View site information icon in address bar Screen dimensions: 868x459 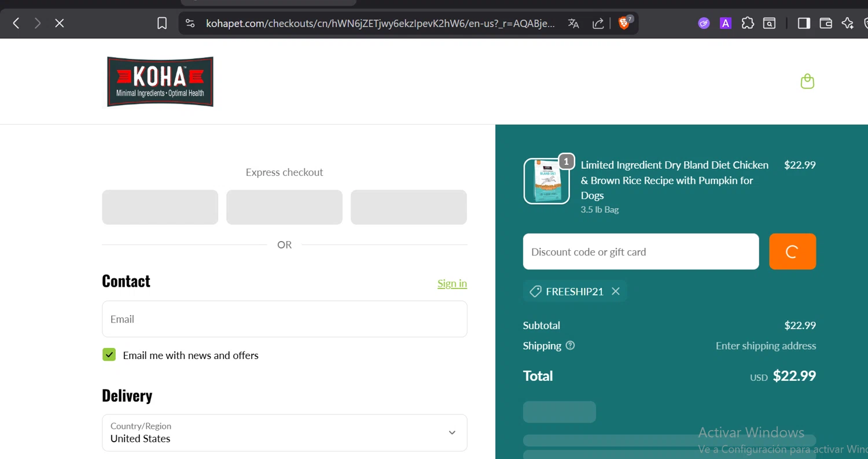coord(190,23)
